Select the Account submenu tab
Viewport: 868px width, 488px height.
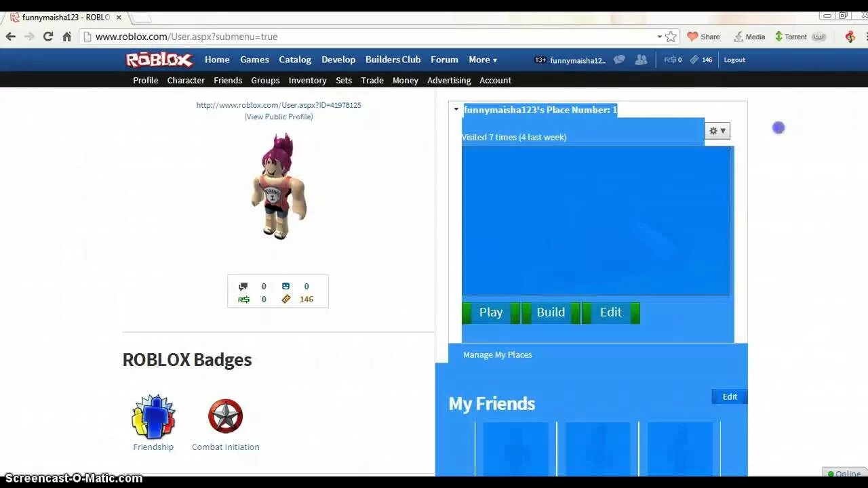point(495,80)
